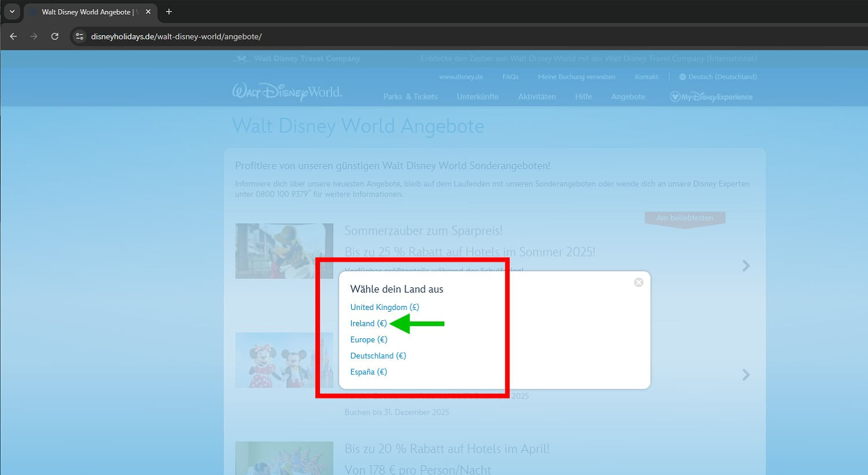Open the tab search dropdown arrow
This screenshot has height=475, width=868.
tap(12, 12)
